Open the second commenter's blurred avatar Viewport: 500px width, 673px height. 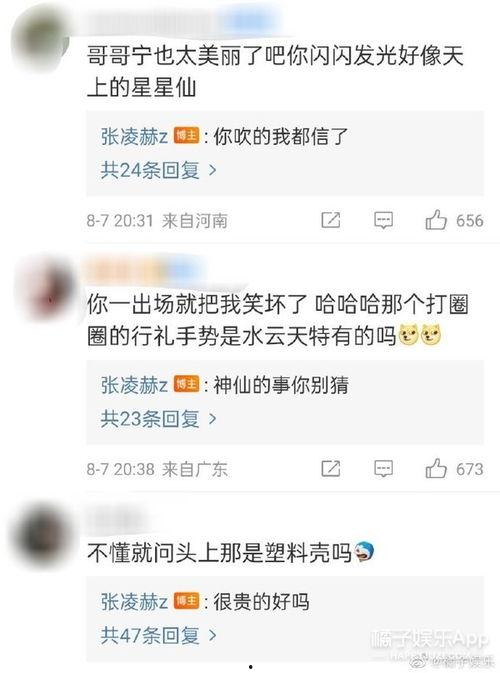pos(45,288)
